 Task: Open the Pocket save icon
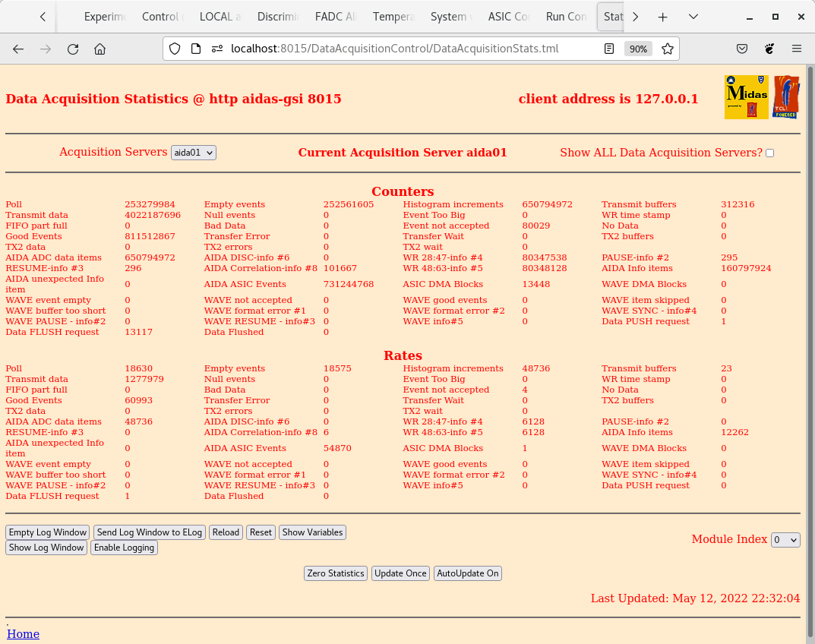[x=742, y=49]
